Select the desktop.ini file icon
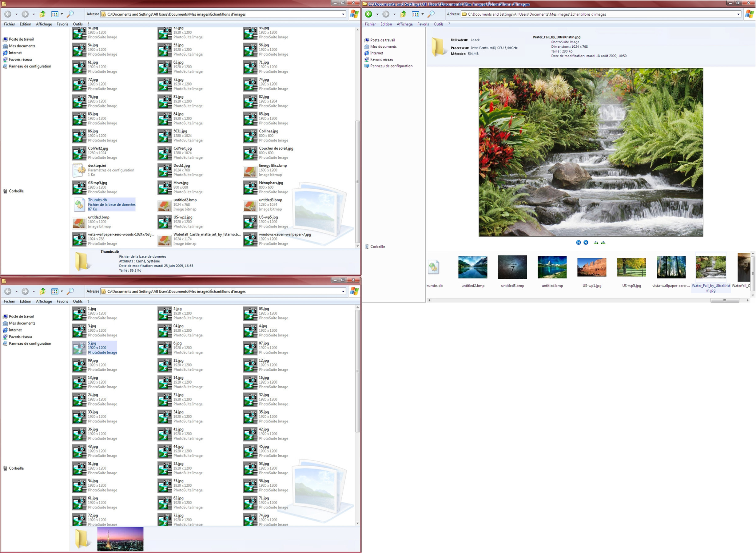Image resolution: width=756 pixels, height=553 pixels. pyautogui.click(x=79, y=170)
